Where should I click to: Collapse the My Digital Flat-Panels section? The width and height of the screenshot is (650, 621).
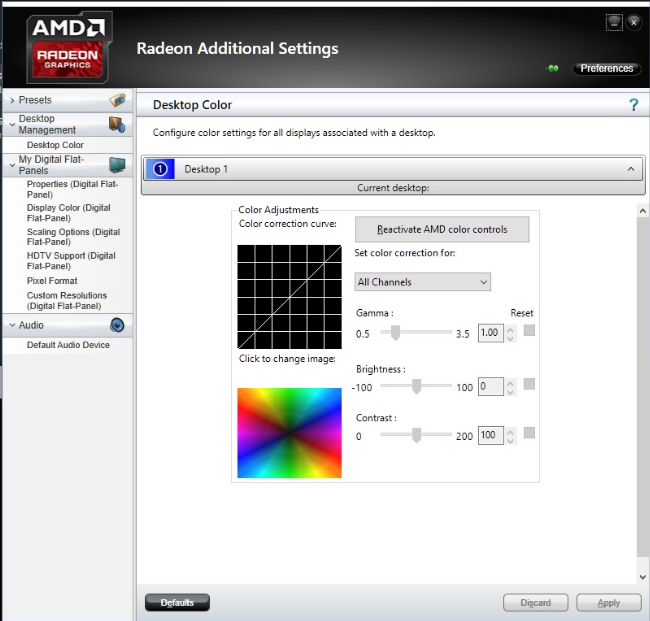[x=12, y=165]
